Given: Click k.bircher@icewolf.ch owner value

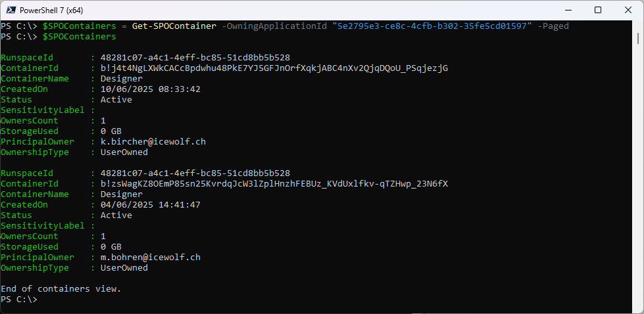Looking at the screenshot, I should point(153,142).
